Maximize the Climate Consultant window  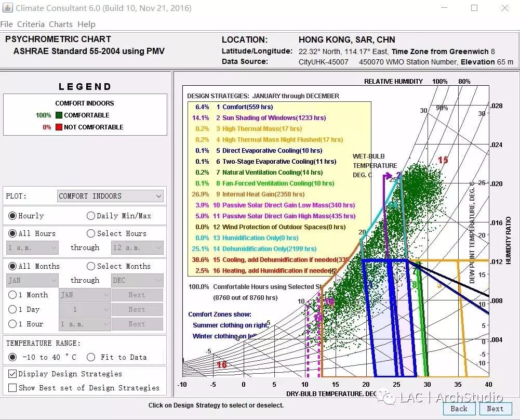pos(474,8)
